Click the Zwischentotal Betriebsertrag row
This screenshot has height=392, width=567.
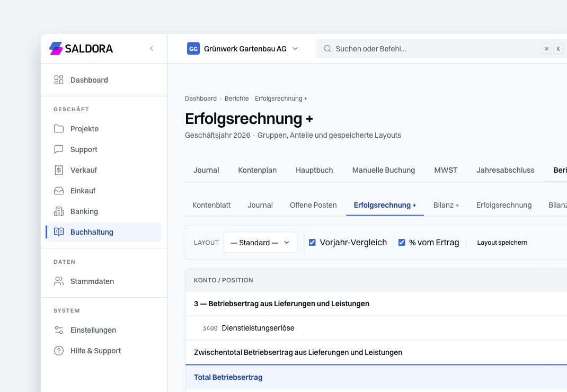pos(376,352)
